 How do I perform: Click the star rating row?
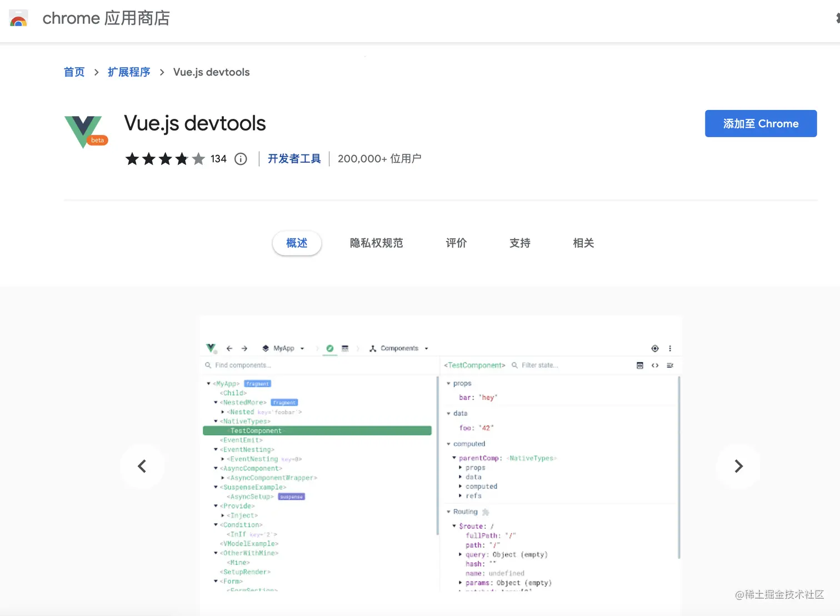pos(165,159)
